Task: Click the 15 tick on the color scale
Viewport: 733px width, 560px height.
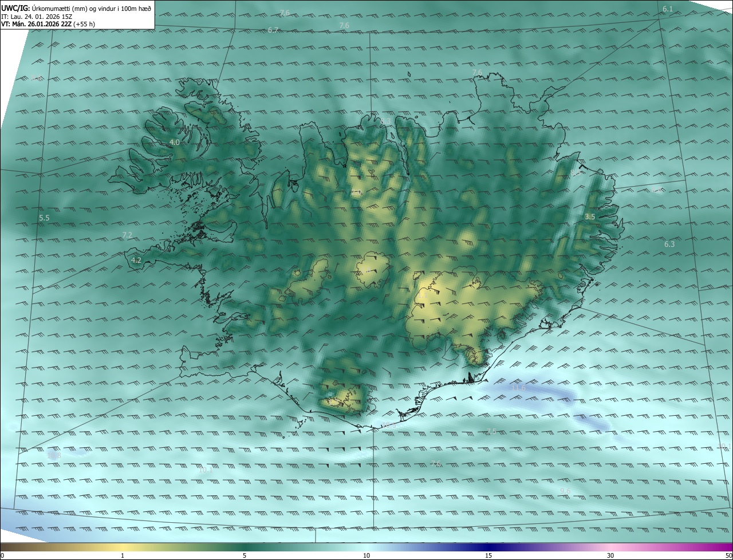Action: [488, 555]
